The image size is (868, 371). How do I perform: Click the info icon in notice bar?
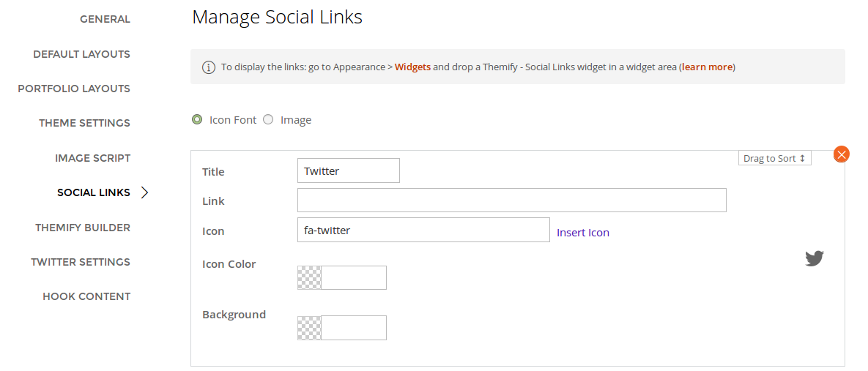[209, 67]
